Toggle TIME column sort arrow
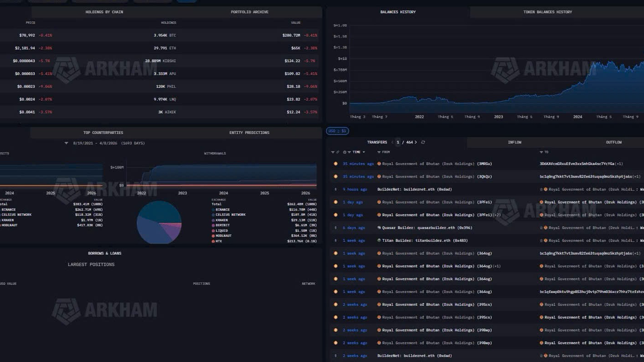This screenshot has height=362, width=644. (364, 152)
